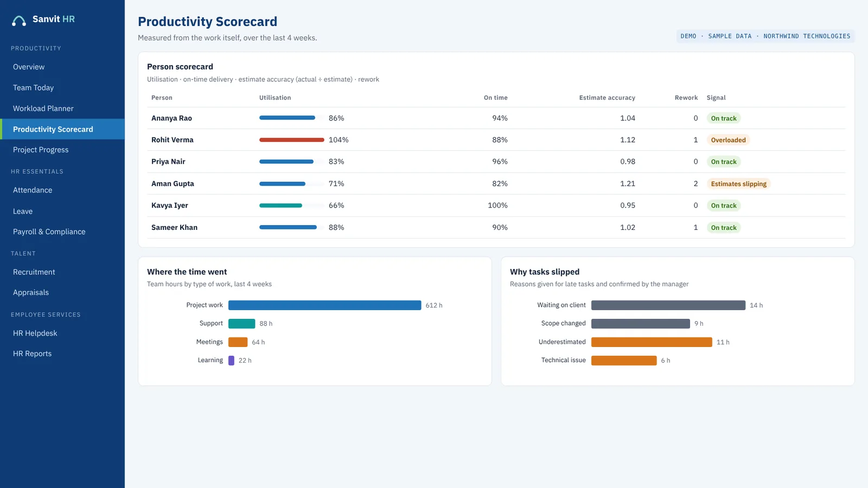Click Sameer Khan's On track badge

[x=724, y=228]
